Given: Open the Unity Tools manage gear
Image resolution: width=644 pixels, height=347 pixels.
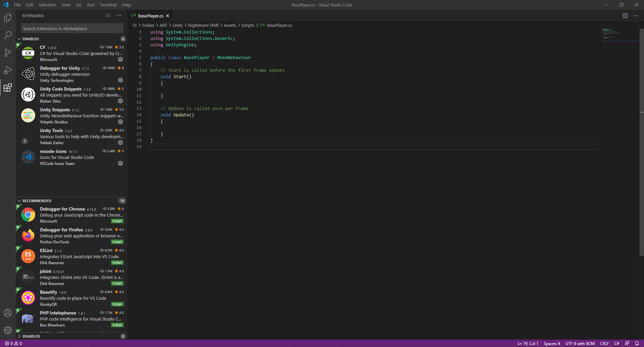Looking at the screenshot, I should pyautogui.click(x=120, y=142).
